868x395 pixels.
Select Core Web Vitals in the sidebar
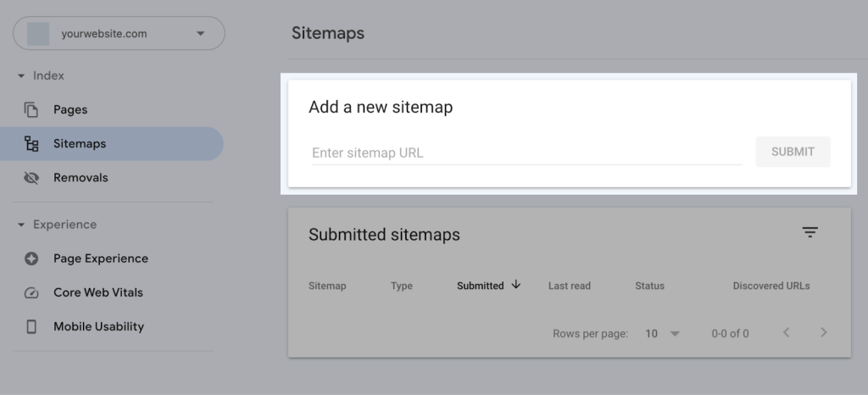coord(97,292)
